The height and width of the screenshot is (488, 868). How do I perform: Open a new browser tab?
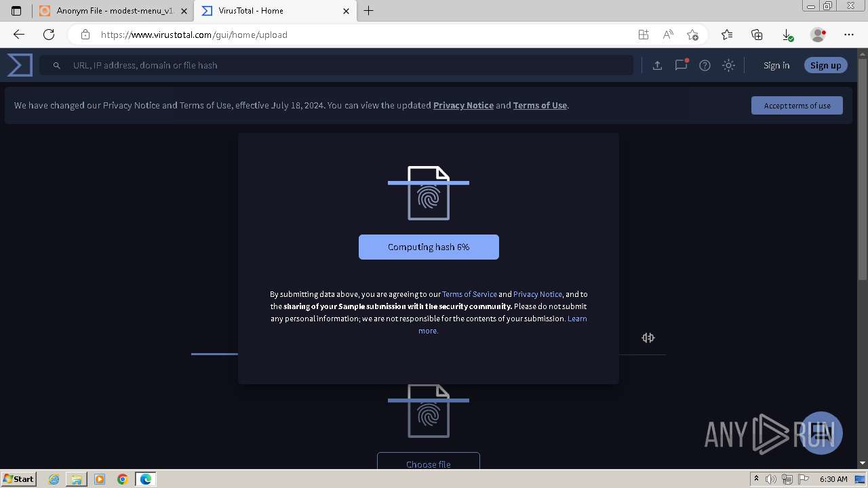(368, 11)
